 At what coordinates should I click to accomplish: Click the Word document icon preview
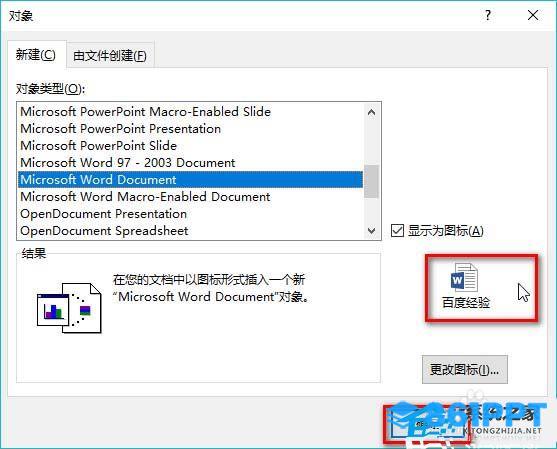464,277
